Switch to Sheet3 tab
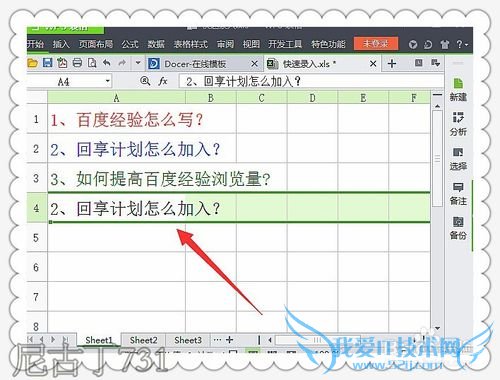Screen dimensions: 500x380 [x=188, y=340]
